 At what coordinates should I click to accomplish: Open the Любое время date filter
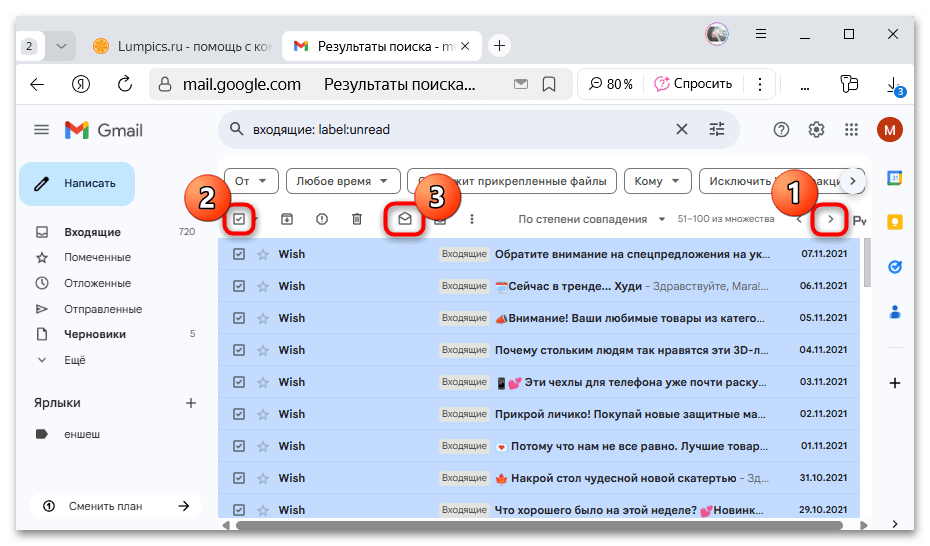pos(343,181)
